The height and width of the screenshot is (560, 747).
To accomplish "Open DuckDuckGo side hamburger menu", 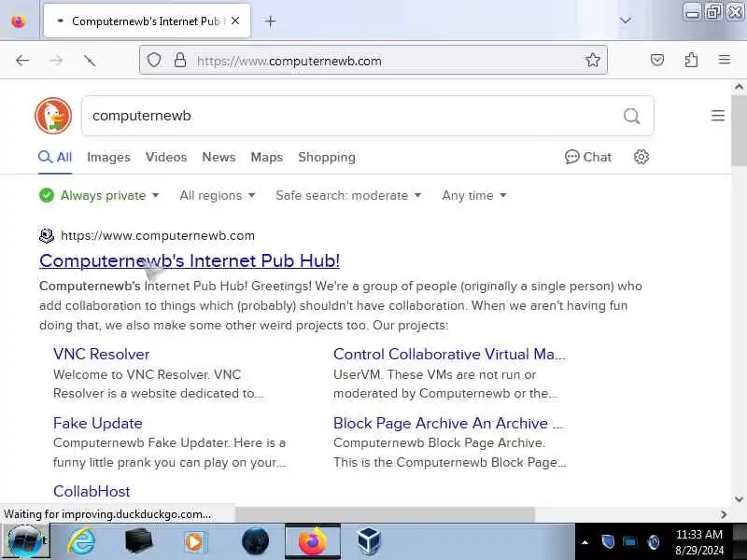I will [717, 116].
